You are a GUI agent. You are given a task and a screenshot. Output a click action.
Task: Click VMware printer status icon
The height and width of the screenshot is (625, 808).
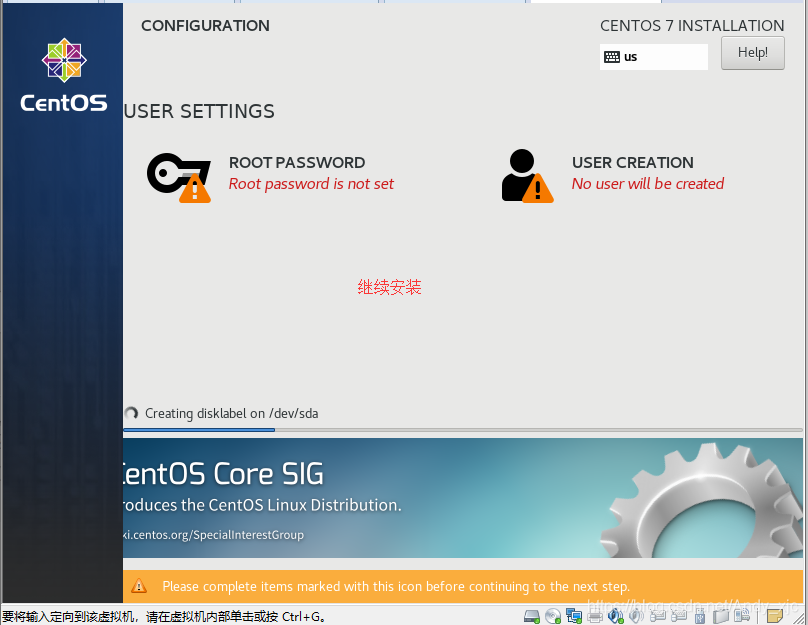click(x=595, y=616)
